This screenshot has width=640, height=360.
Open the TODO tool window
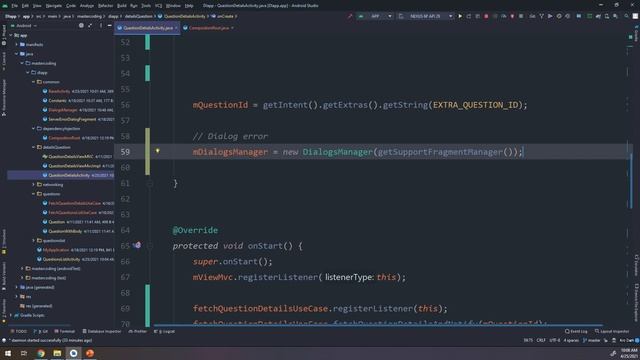coord(19,331)
